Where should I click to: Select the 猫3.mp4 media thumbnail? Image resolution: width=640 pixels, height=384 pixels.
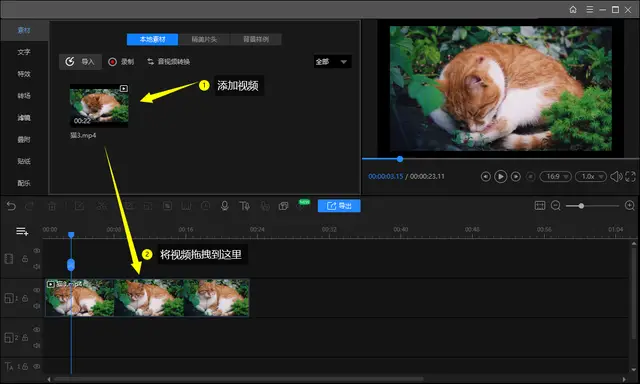click(99, 106)
